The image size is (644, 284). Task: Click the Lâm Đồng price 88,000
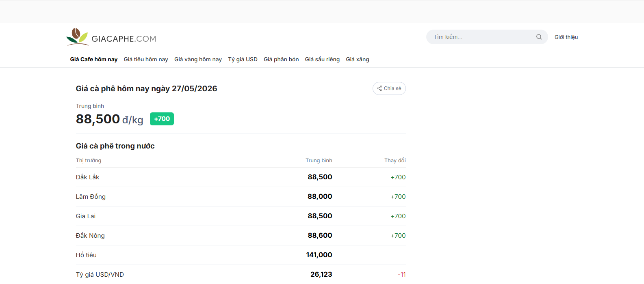pos(320,197)
